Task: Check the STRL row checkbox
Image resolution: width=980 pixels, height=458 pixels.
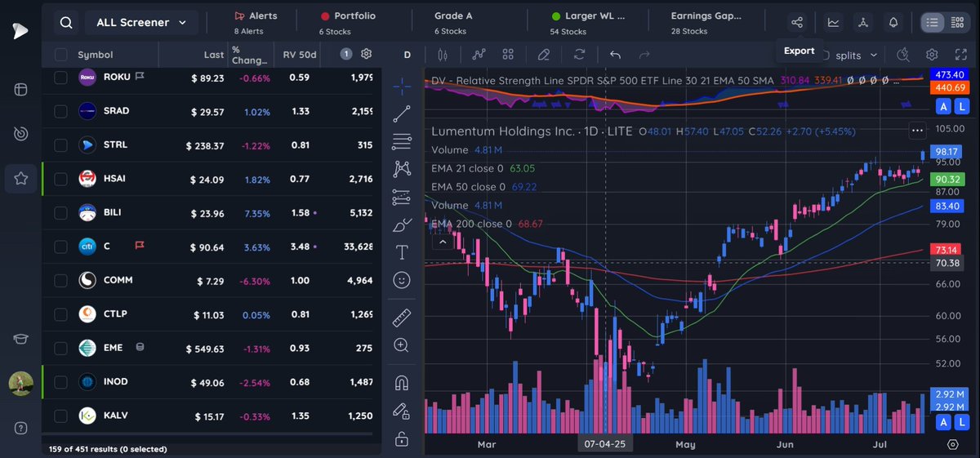Action: [x=60, y=145]
